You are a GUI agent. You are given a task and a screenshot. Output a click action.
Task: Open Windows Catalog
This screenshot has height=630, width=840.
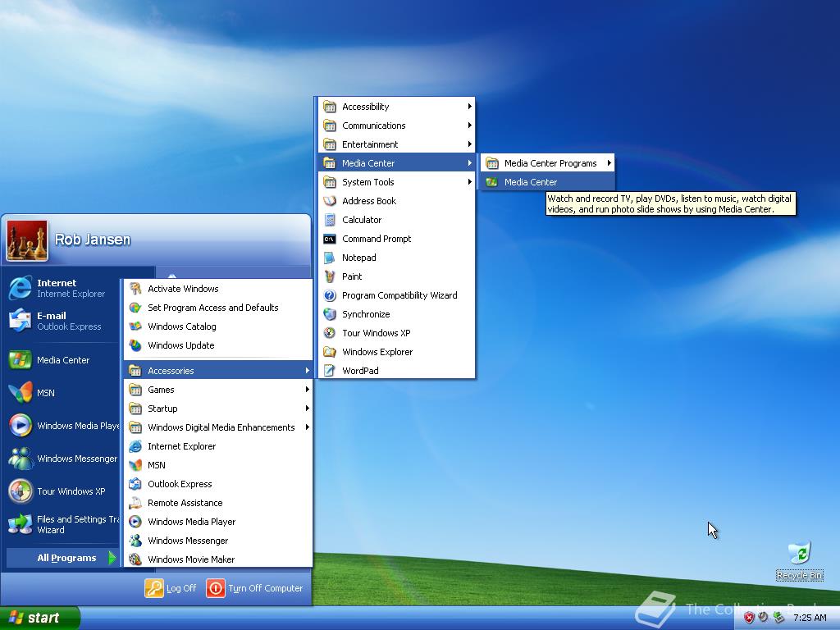pyautogui.click(x=218, y=326)
